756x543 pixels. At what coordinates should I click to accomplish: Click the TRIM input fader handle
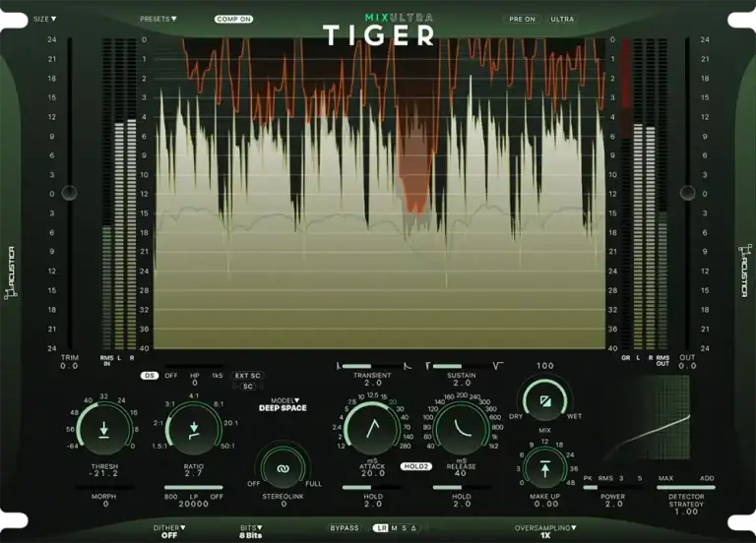tap(69, 193)
